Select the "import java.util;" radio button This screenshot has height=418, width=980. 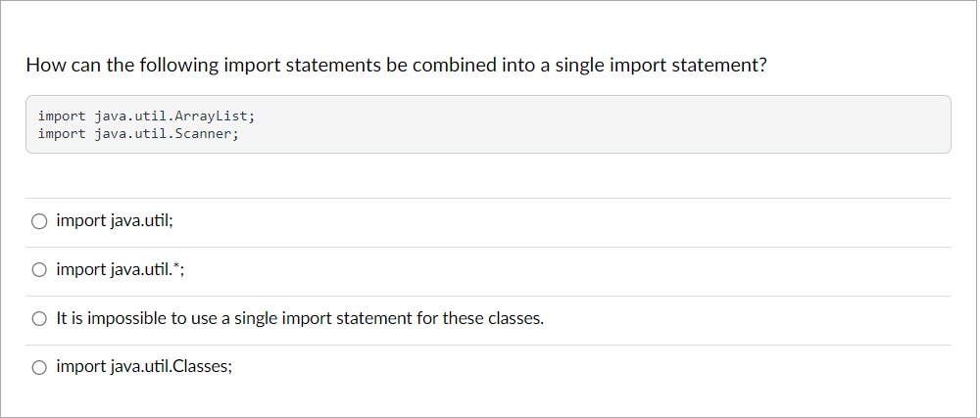coord(39,221)
